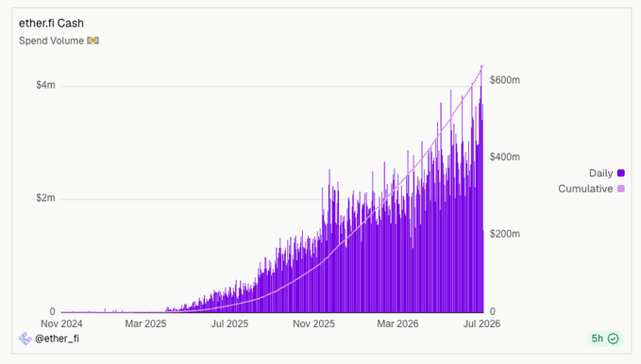Click the Nov 2024 x-axis label
641x364 pixels.
click(61, 324)
